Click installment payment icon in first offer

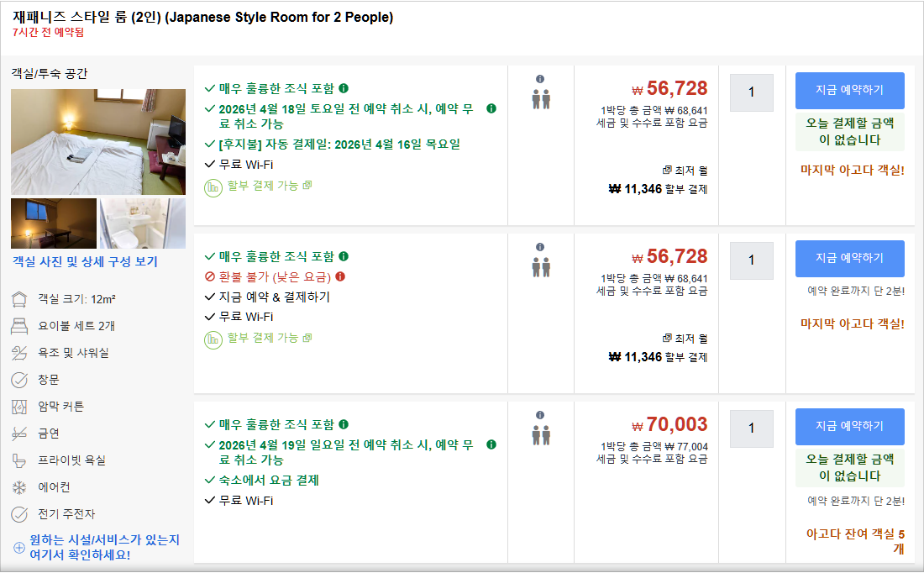[x=213, y=186]
